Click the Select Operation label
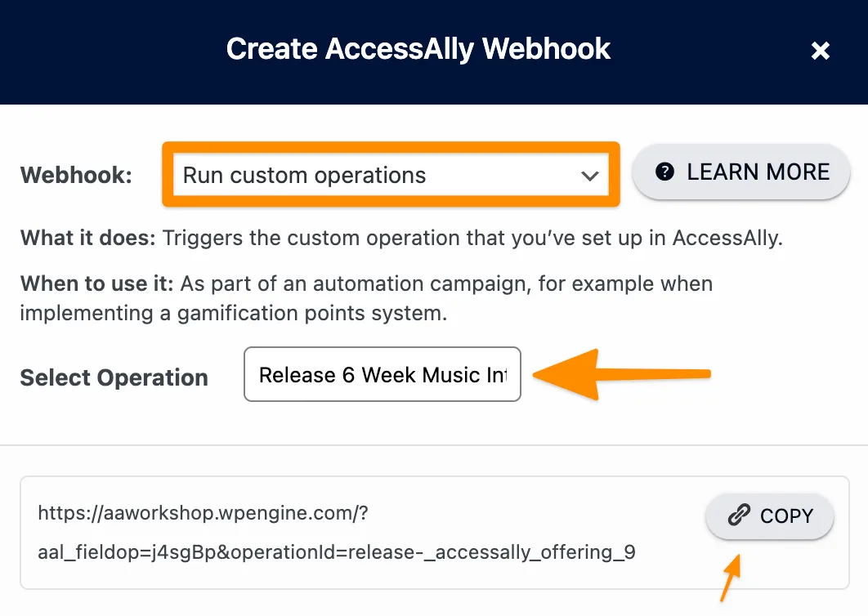The image size is (868, 616). click(x=114, y=377)
